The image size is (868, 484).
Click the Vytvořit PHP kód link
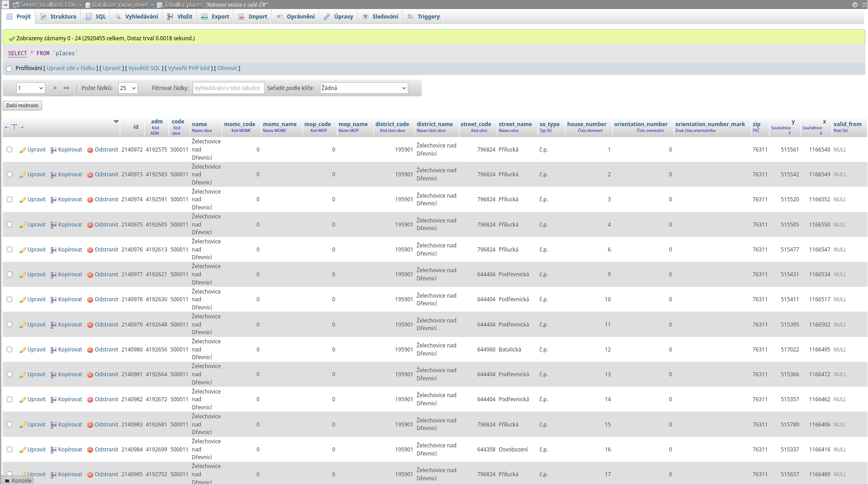[x=189, y=68]
